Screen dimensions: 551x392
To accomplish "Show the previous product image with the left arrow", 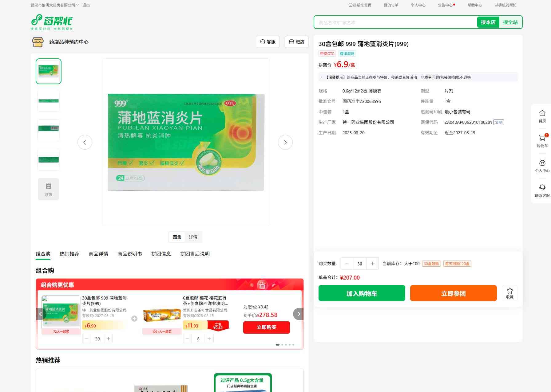I will [85, 142].
